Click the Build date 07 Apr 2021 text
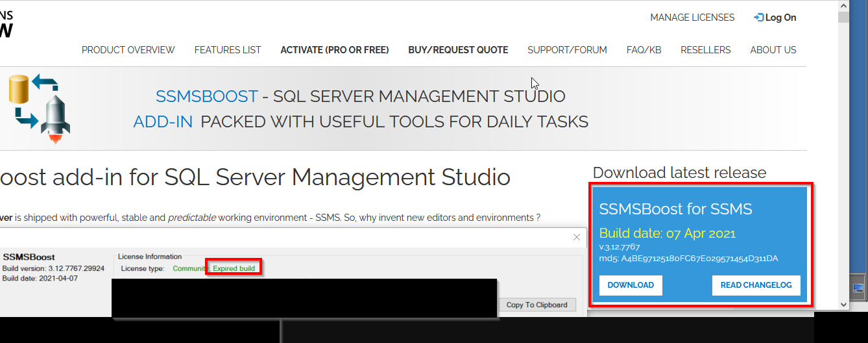Image resolution: width=868 pixels, height=343 pixels. click(x=668, y=233)
